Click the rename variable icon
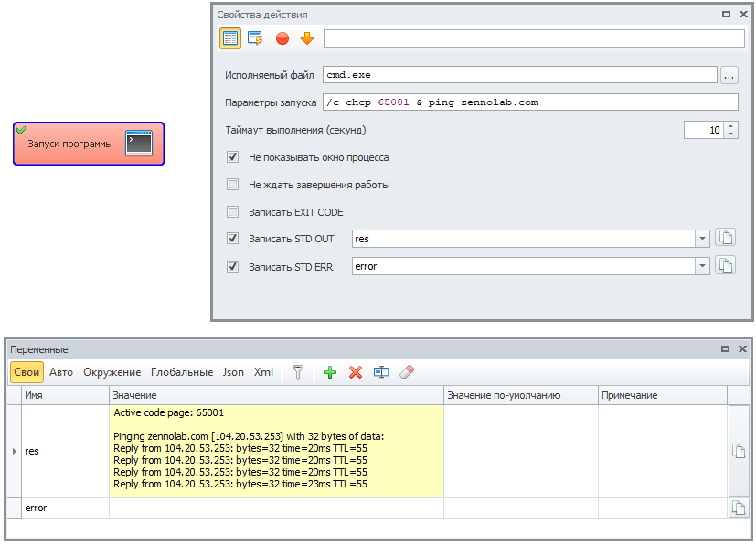Viewport: 756px width, 546px height. coord(381,372)
